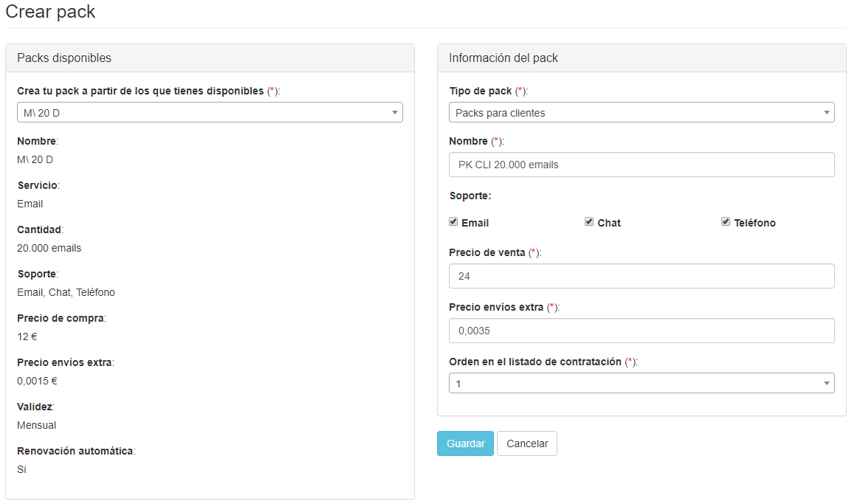
Task: Click the Crear pack page title
Action: [x=50, y=12]
